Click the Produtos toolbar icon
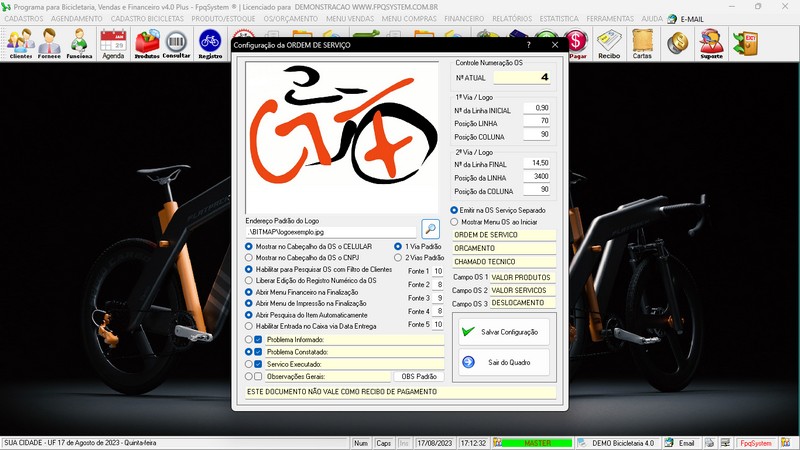 coord(147,43)
